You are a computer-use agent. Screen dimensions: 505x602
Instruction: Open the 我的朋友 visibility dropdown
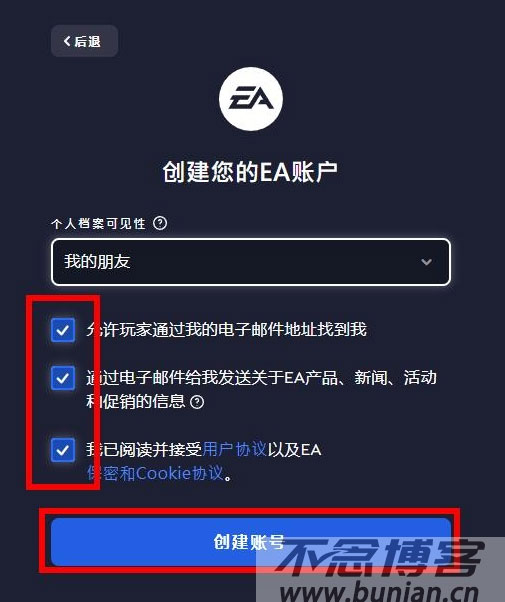tap(251, 262)
